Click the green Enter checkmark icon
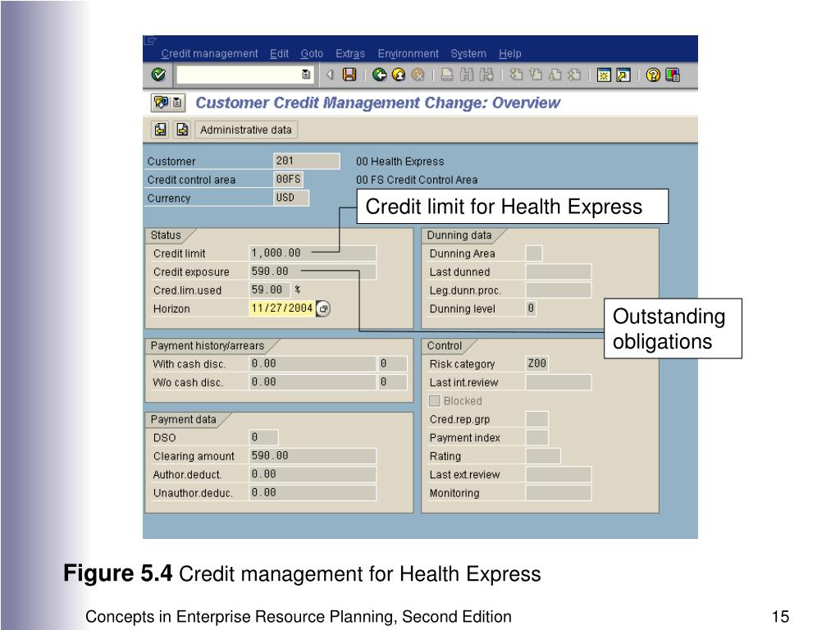This screenshot has width=840, height=630. point(158,75)
